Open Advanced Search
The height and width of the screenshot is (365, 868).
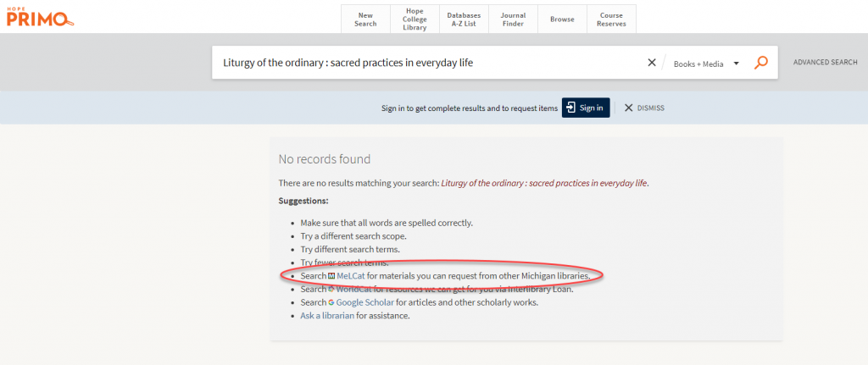coord(825,63)
